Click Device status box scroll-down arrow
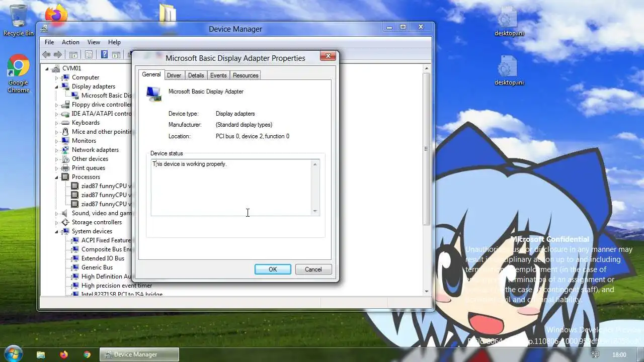Viewport: 644px width, 362px height. tap(315, 211)
